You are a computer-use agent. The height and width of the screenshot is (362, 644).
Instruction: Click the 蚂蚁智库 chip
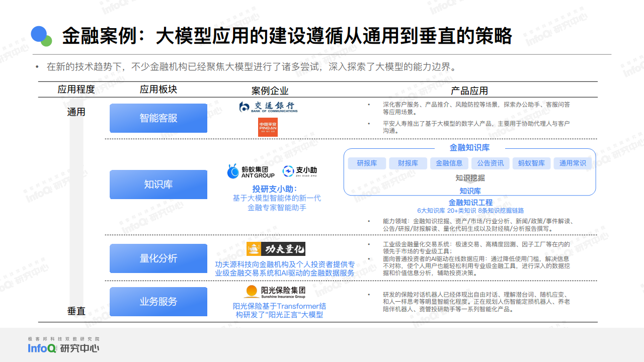tap(531, 163)
